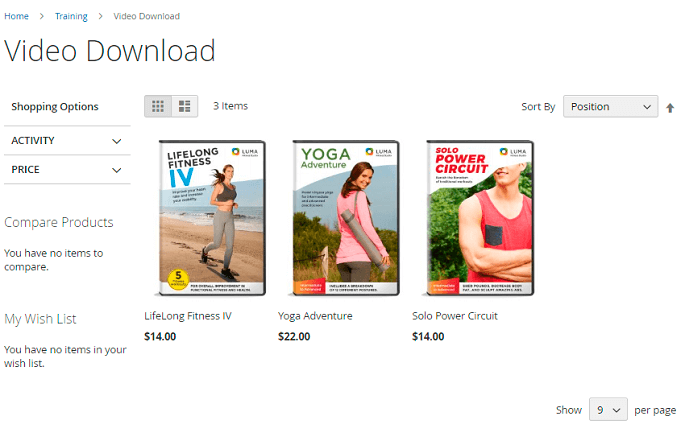Viewport: 685px width, 441px height.
Task: Open Solo Power Circuit product link
Action: (455, 316)
